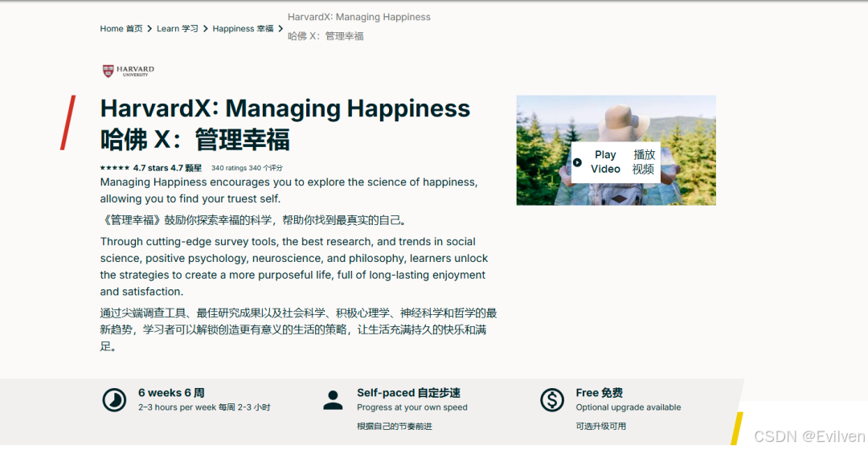Viewport: 868px width, 450px height.
Task: Click the Harvard University logo
Action: pyautogui.click(x=129, y=70)
